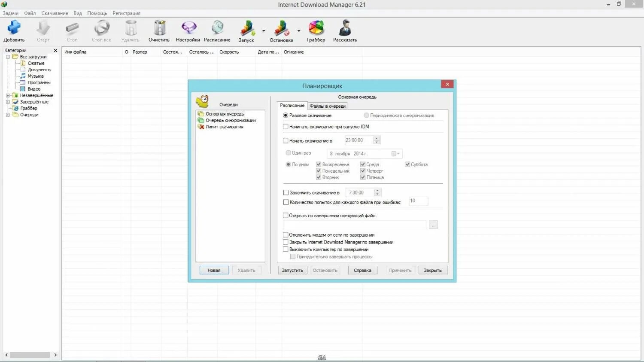Click the Рассказать (Tell a friend) icon
The height and width of the screenshot is (362, 644).
[345, 29]
